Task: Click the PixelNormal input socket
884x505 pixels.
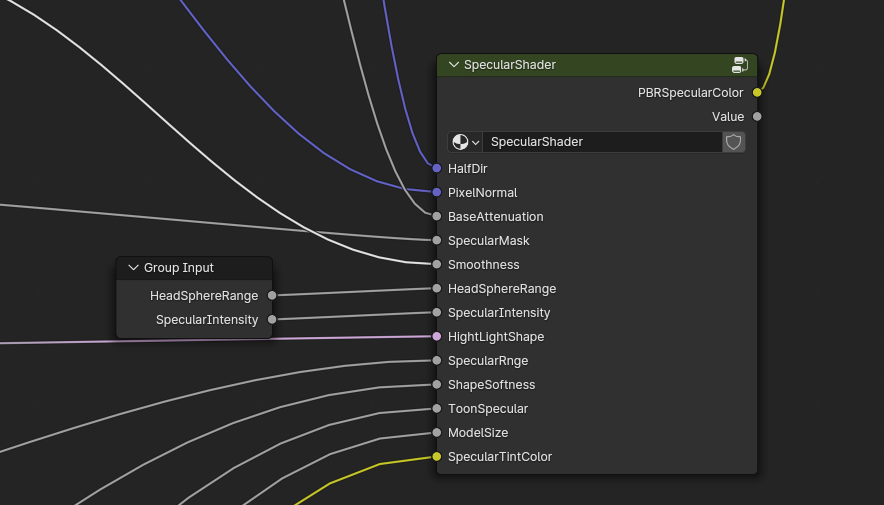Action: tap(437, 193)
